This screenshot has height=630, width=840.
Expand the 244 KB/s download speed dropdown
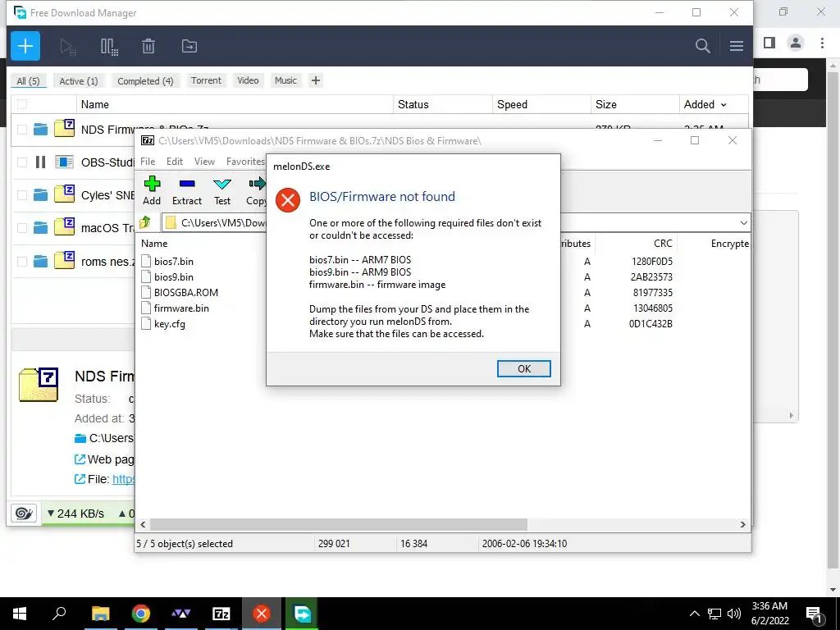pos(76,514)
